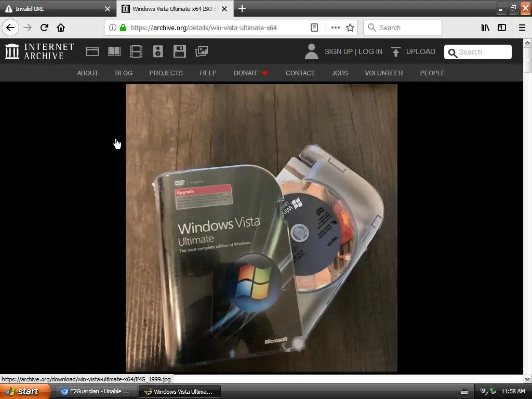The image size is (532, 399).
Task: Toggle reader view in the address bar
Action: pyautogui.click(x=314, y=28)
